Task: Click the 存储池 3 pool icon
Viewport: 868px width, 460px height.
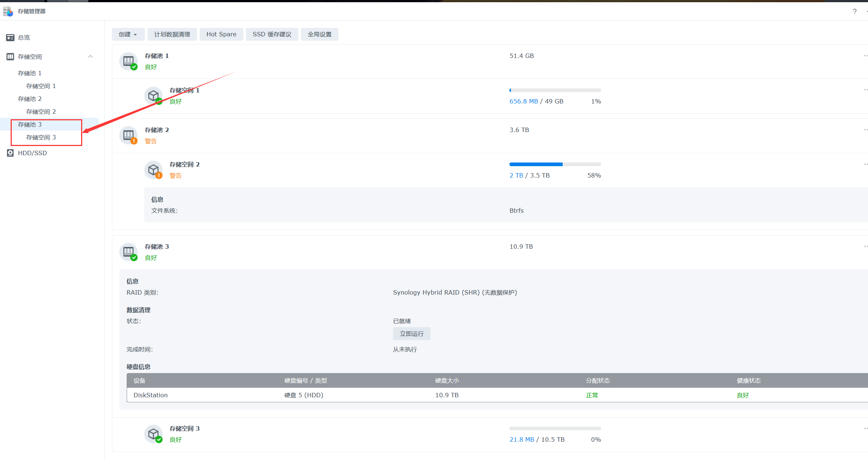Action: pyautogui.click(x=128, y=252)
